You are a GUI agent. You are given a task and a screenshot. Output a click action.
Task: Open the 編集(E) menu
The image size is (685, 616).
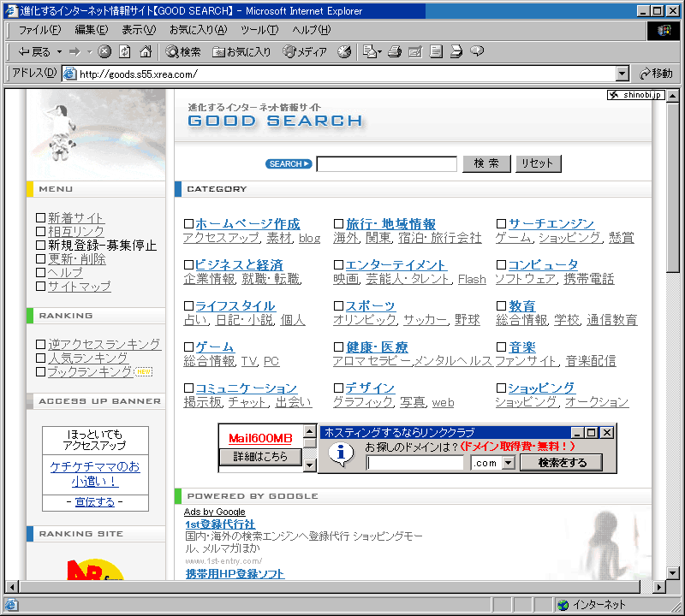(x=92, y=30)
